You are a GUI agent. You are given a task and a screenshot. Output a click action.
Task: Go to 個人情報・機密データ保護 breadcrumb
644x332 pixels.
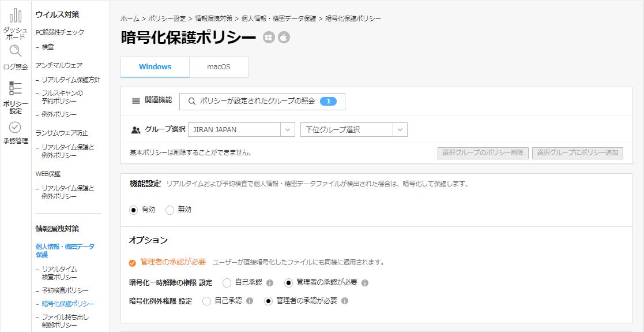279,18
